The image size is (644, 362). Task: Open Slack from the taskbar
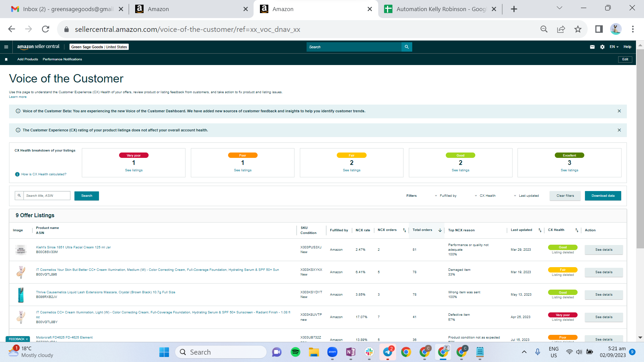[369, 352]
